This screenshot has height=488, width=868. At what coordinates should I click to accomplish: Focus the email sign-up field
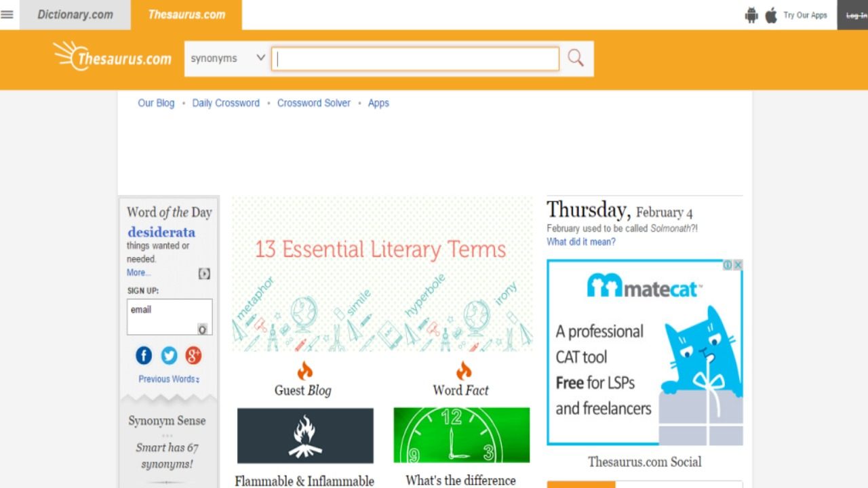click(170, 317)
